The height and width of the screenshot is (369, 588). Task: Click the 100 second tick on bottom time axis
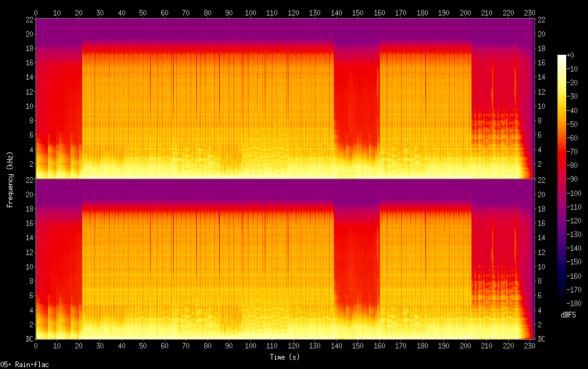coord(250,346)
